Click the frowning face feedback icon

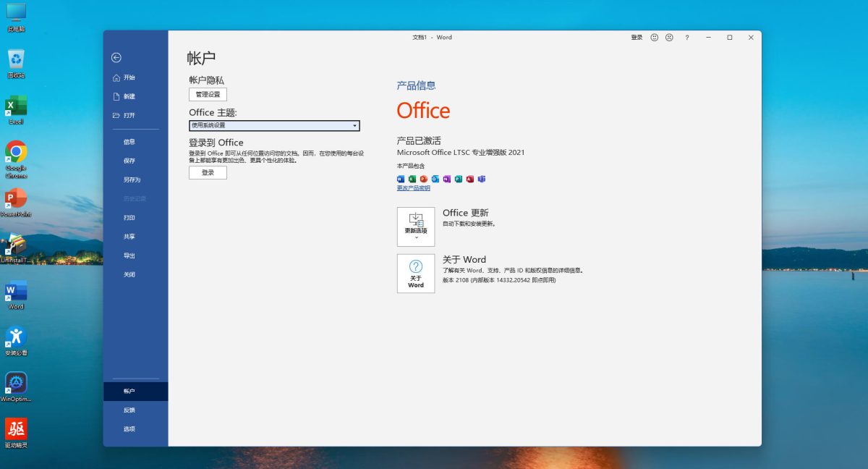pyautogui.click(x=669, y=38)
